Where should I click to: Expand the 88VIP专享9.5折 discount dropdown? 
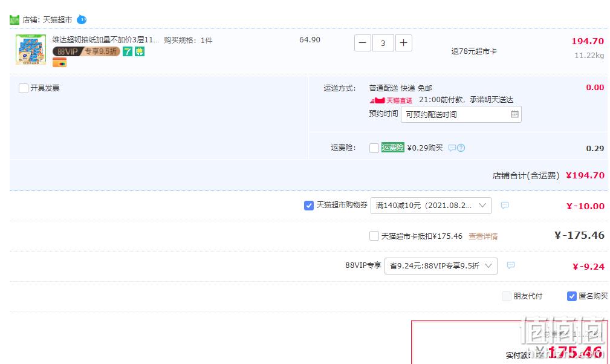pos(441,265)
